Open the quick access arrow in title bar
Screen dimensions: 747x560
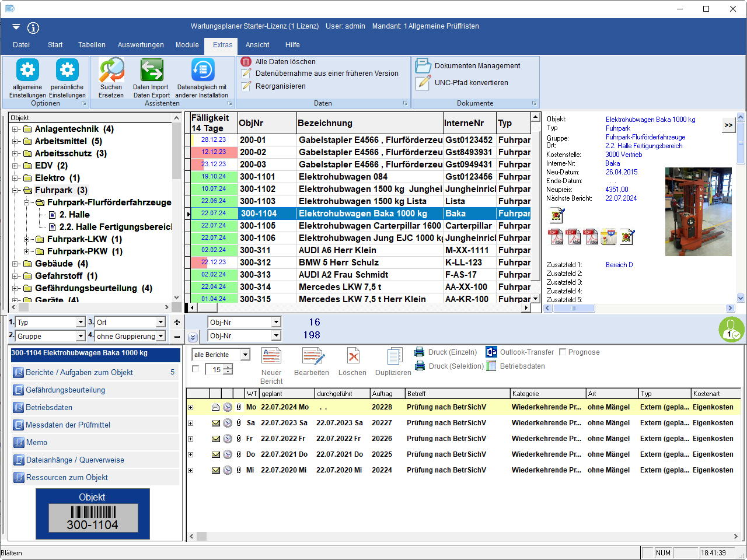pos(16,27)
